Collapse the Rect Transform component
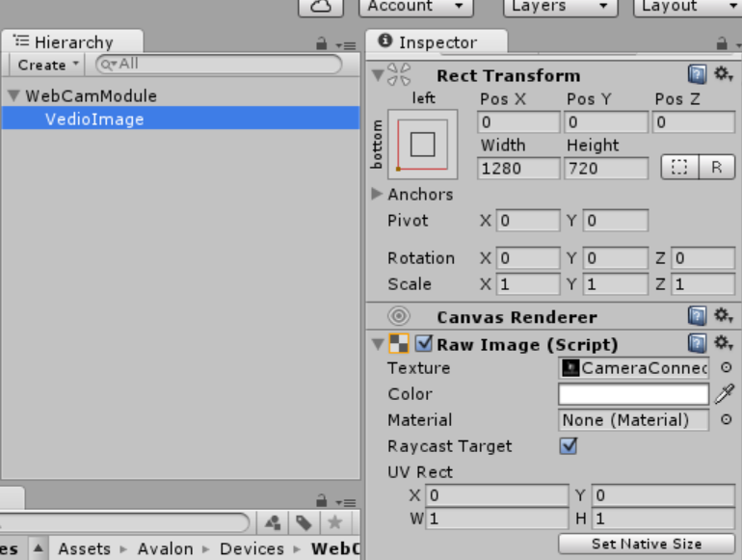Viewport: 742px width, 560px height. click(x=378, y=75)
